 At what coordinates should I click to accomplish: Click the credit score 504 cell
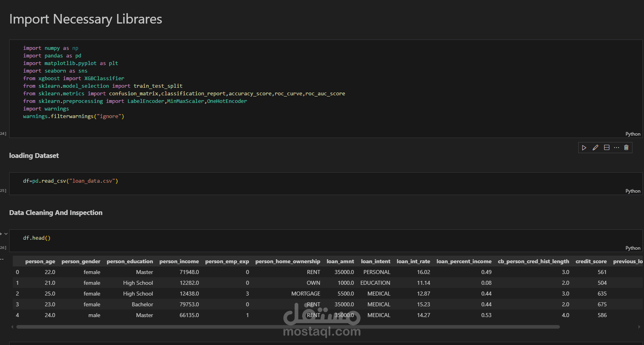tap(602, 283)
